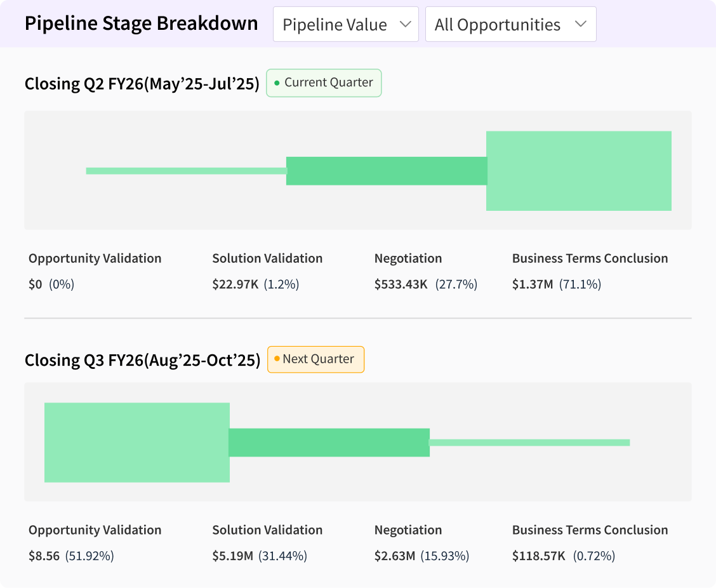Click the $5.19M Solution Validation value

tap(232, 556)
